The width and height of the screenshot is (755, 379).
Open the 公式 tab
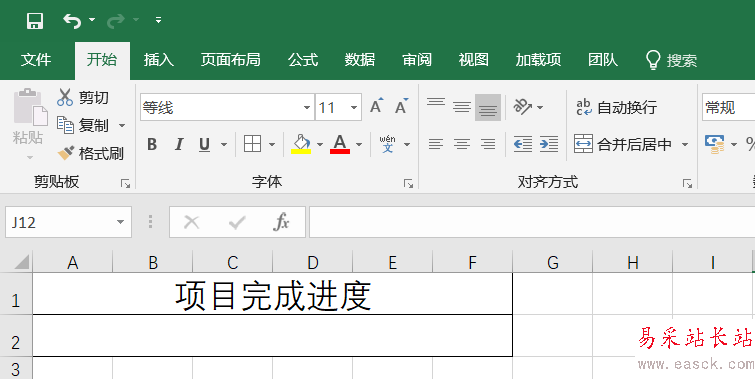pyautogui.click(x=303, y=60)
